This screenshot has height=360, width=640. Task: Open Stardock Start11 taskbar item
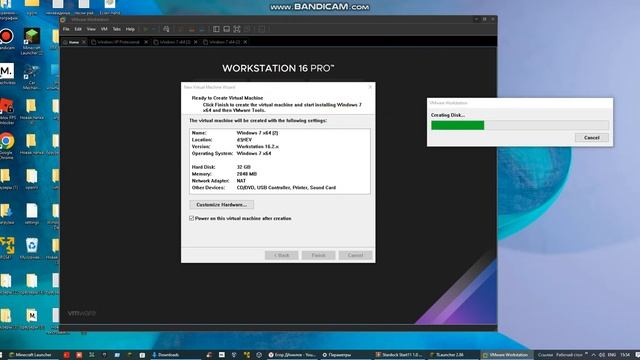point(399,355)
